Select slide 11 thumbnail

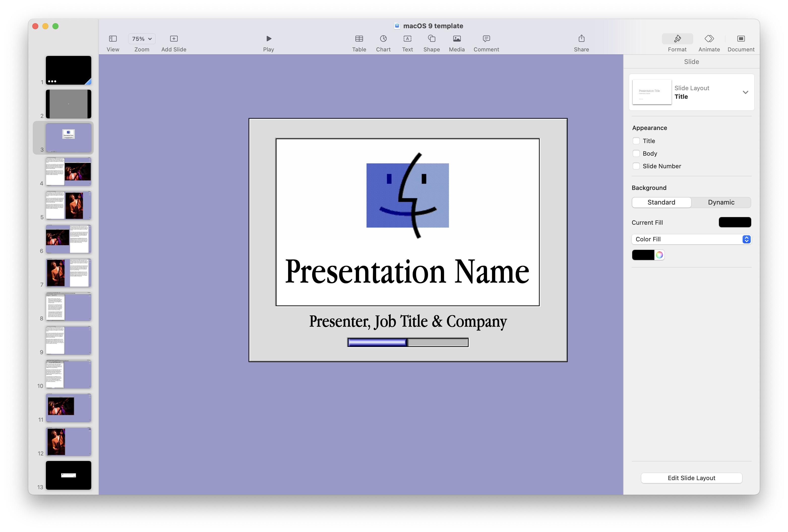[69, 408]
